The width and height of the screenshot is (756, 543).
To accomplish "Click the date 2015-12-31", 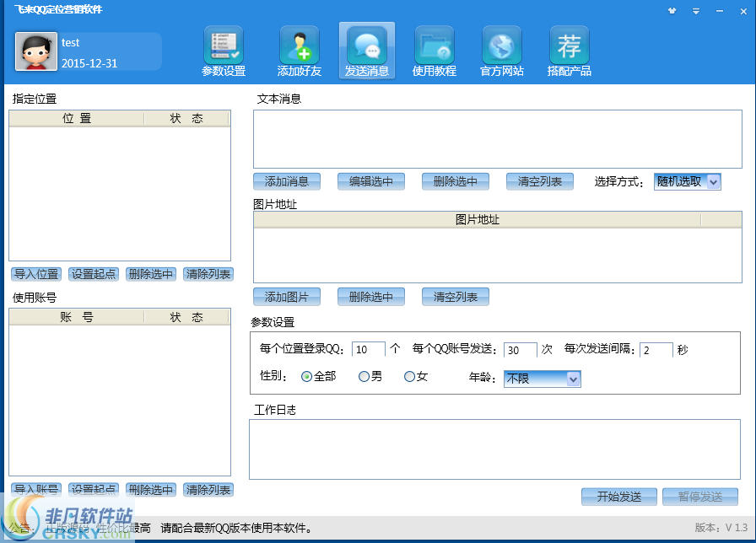I will coord(89,63).
